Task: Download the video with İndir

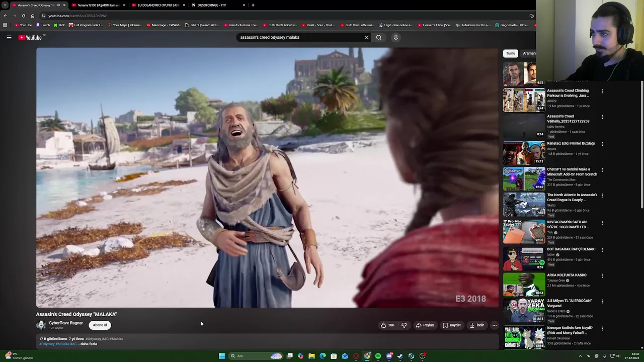Action: tap(477, 325)
